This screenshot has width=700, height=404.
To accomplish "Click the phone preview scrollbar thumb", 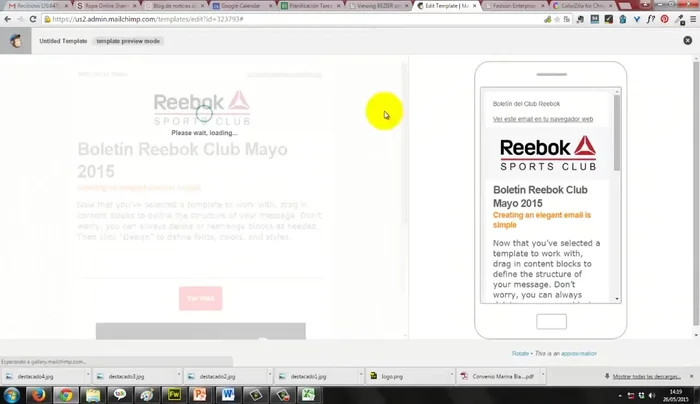I will point(617,133).
